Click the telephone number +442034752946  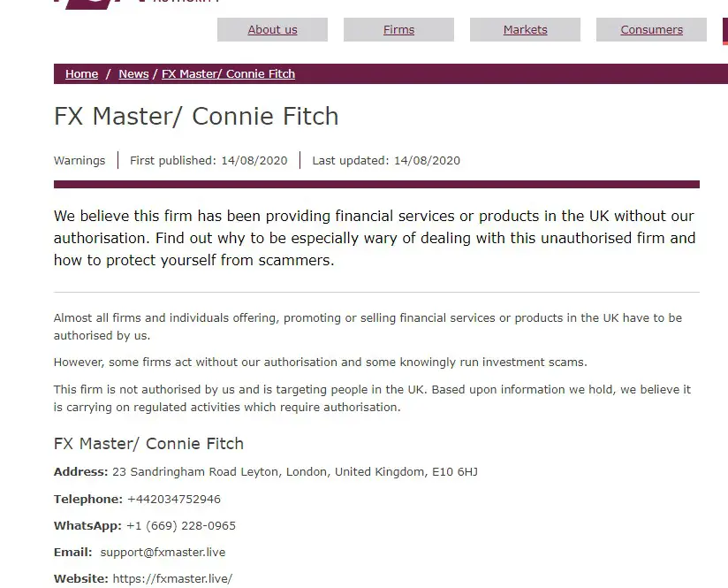click(174, 500)
